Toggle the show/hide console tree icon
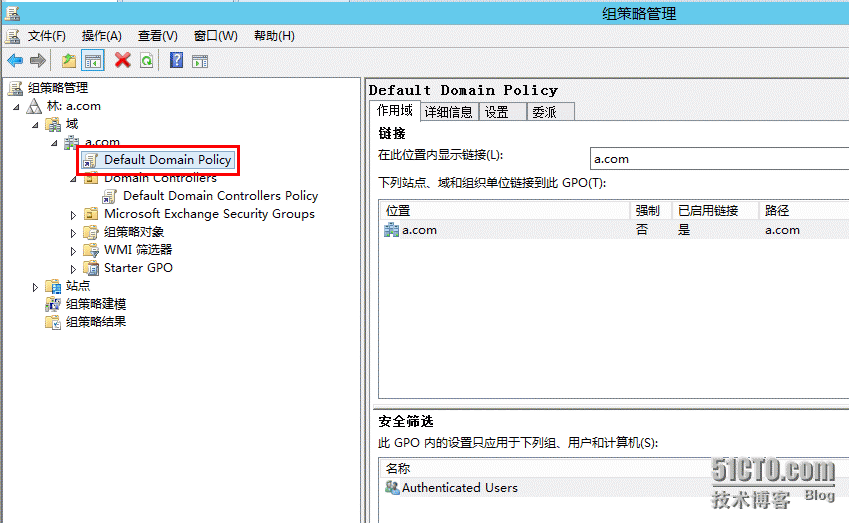849x523 pixels. [x=93, y=61]
